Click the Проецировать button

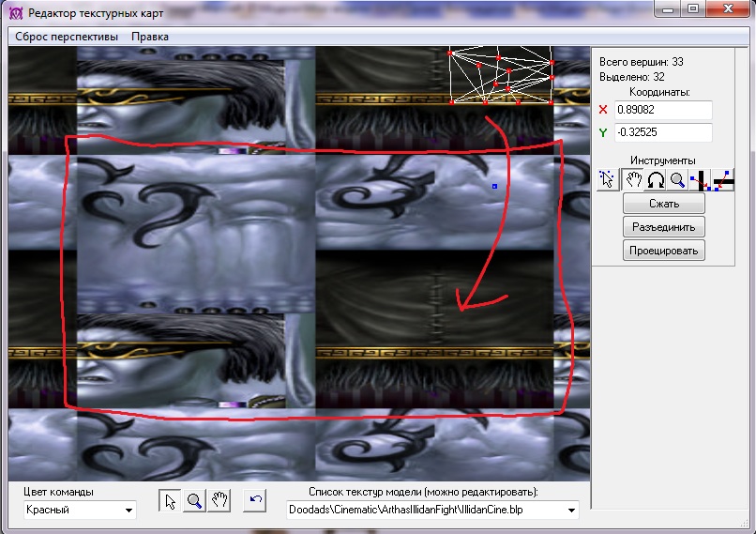[x=664, y=251]
